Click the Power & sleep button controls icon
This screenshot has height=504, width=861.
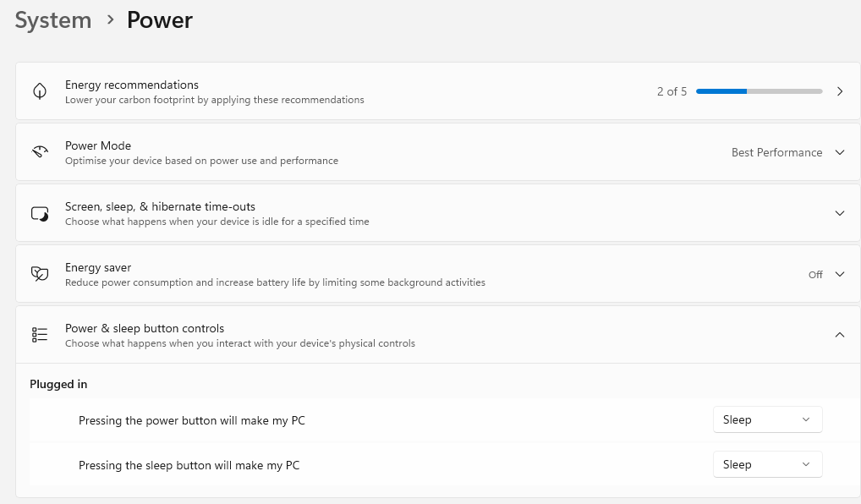click(x=40, y=335)
